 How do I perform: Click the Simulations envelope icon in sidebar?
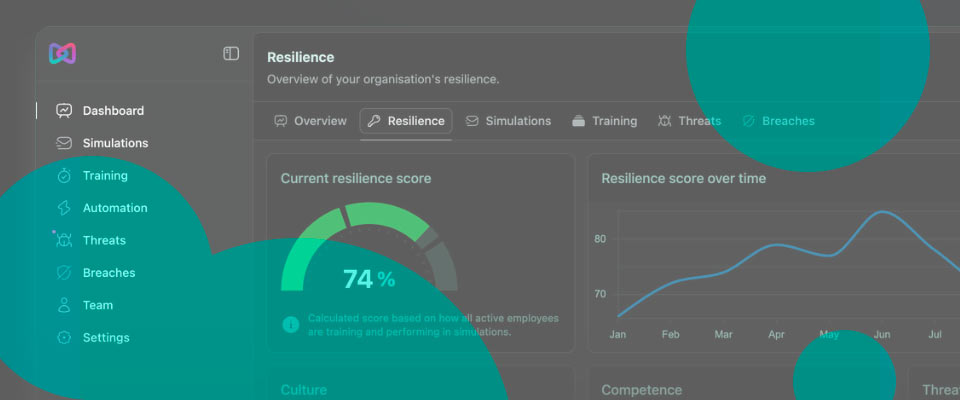coord(64,143)
